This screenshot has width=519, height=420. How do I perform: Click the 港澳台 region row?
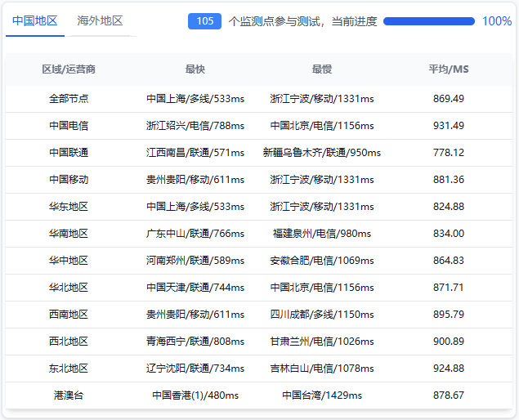coord(69,395)
